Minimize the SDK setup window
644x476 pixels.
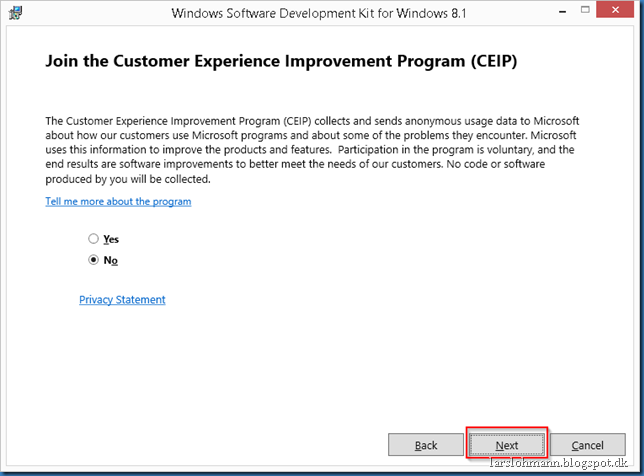pyautogui.click(x=563, y=11)
